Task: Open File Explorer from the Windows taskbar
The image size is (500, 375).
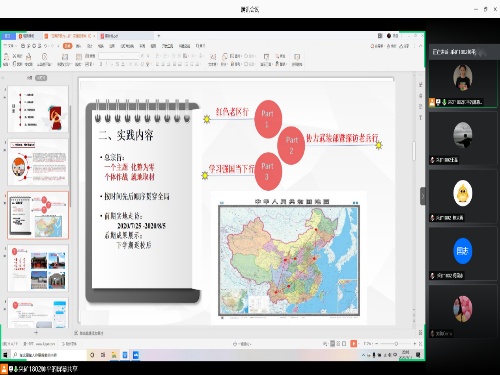Action: point(114,355)
